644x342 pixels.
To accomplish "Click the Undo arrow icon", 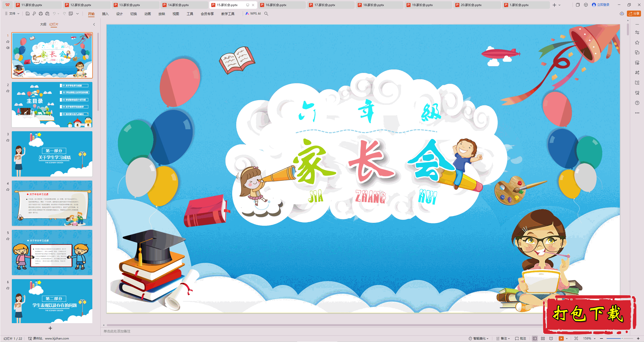I will [54, 14].
